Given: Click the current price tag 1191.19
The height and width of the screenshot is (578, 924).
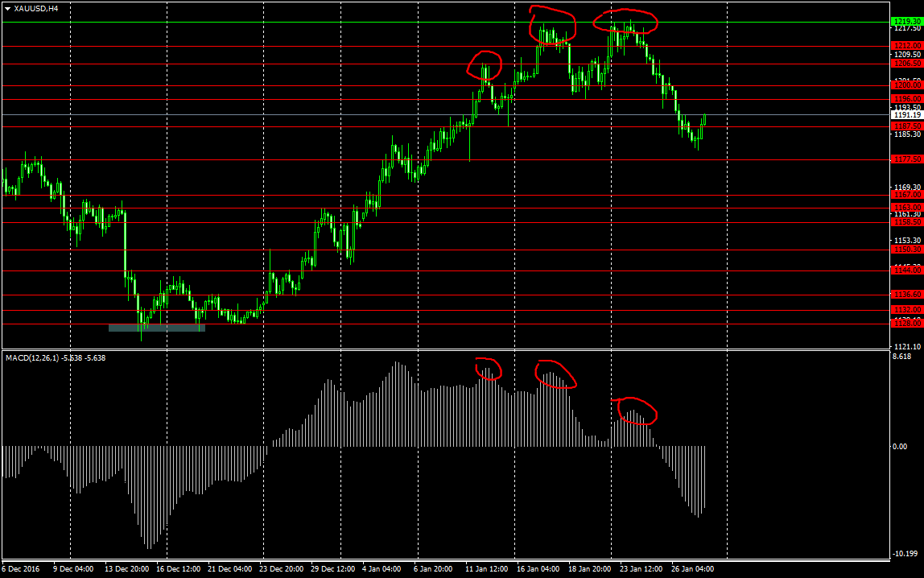Looking at the screenshot, I should click(907, 115).
